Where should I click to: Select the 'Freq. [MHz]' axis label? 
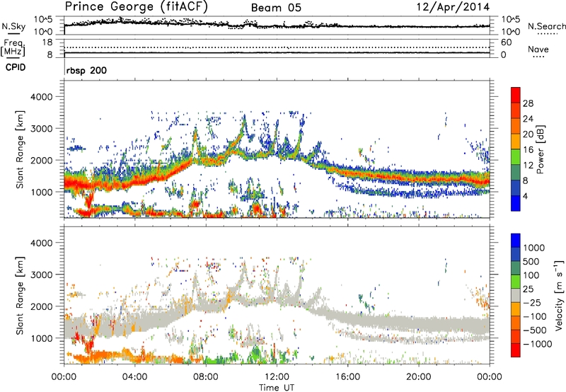13,47
